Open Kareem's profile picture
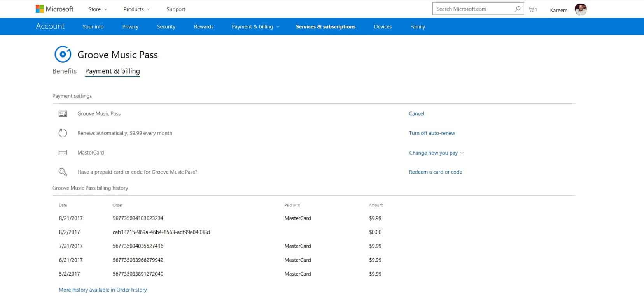644x299 pixels. point(581,9)
